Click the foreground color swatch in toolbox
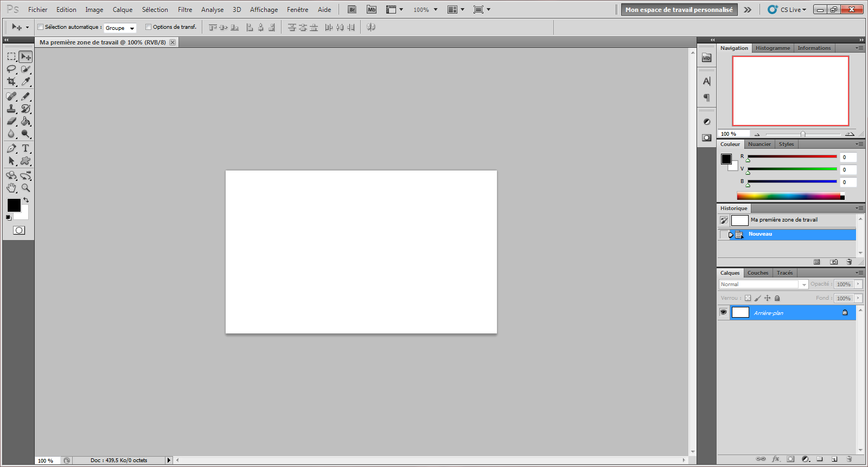The width and height of the screenshot is (868, 467). [14, 205]
